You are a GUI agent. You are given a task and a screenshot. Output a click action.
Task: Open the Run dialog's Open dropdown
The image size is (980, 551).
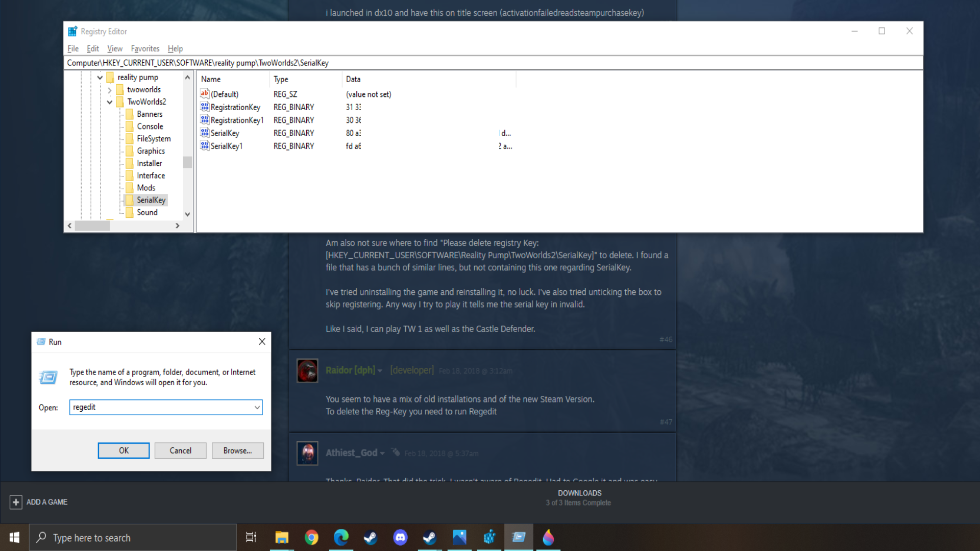(257, 407)
